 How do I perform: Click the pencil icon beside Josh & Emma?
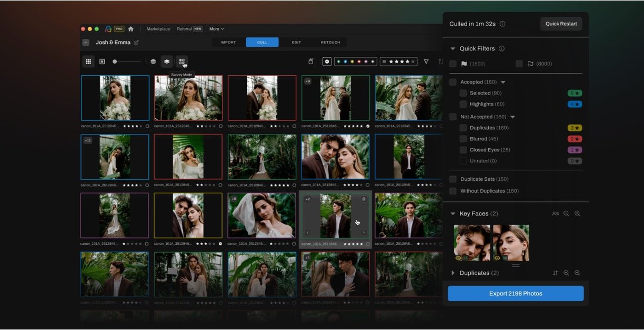pos(136,43)
